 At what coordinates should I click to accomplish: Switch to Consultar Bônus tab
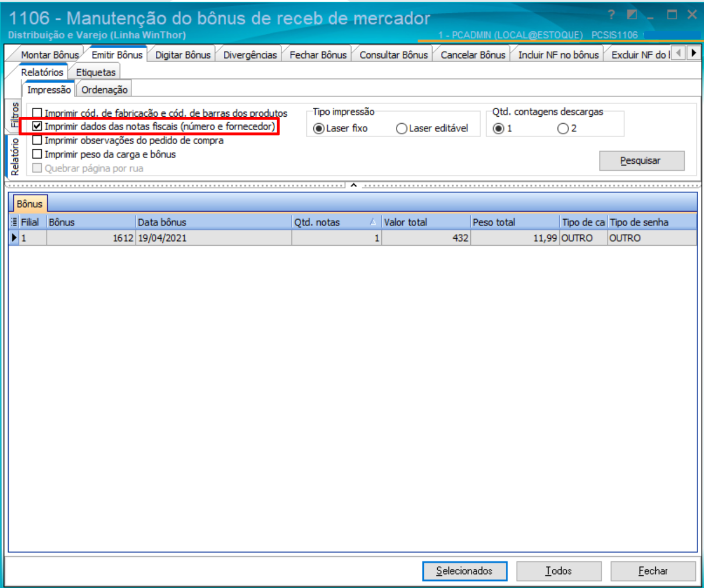coord(394,55)
